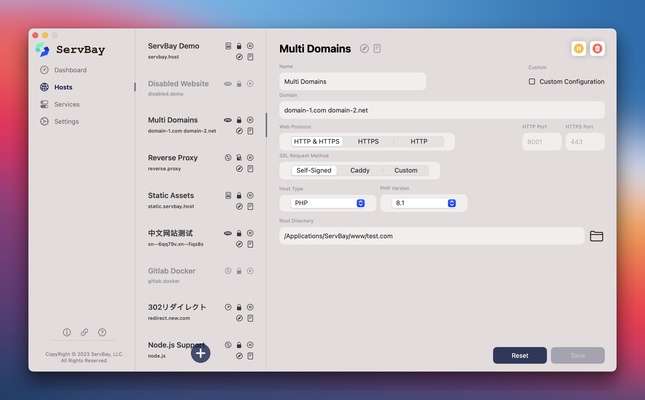Click the Save button

click(578, 356)
